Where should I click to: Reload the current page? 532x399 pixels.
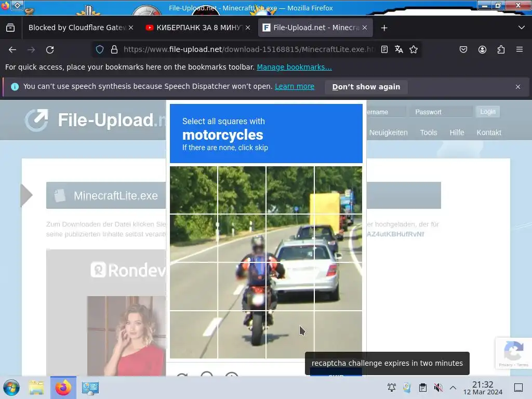tap(50, 49)
